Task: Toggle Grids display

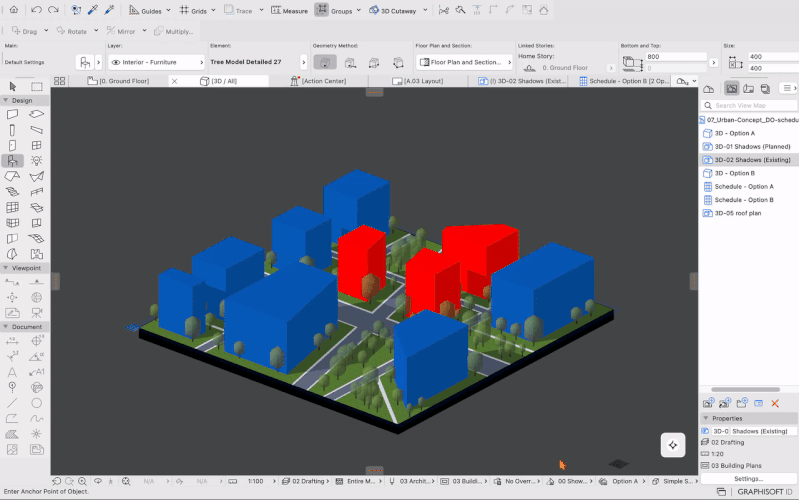Action: 193,10
